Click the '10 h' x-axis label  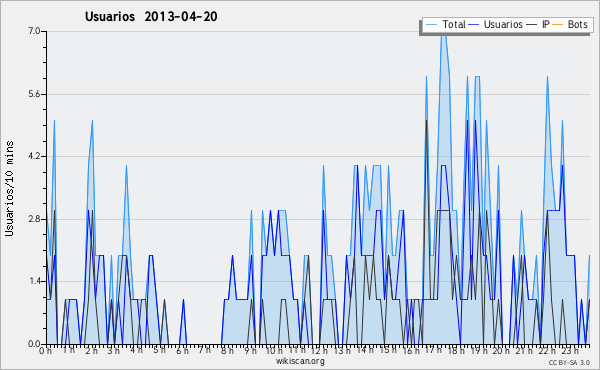tap(274, 350)
